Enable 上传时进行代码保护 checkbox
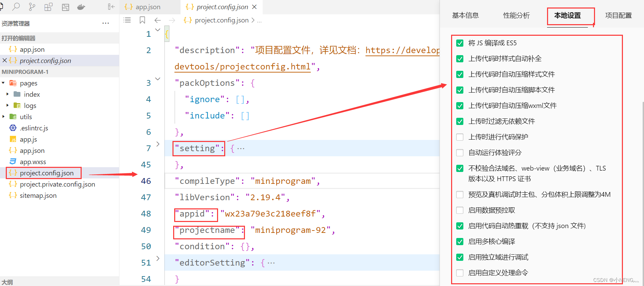The width and height of the screenshot is (644, 286). 460,137
